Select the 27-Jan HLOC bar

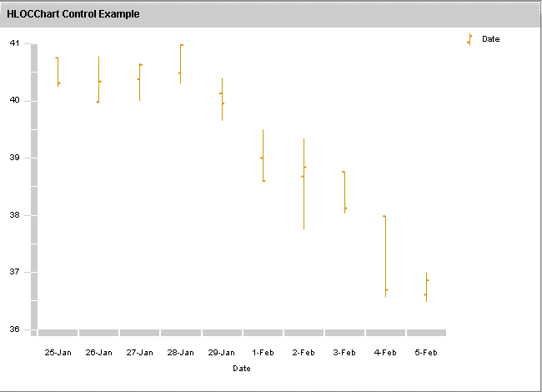(139, 82)
